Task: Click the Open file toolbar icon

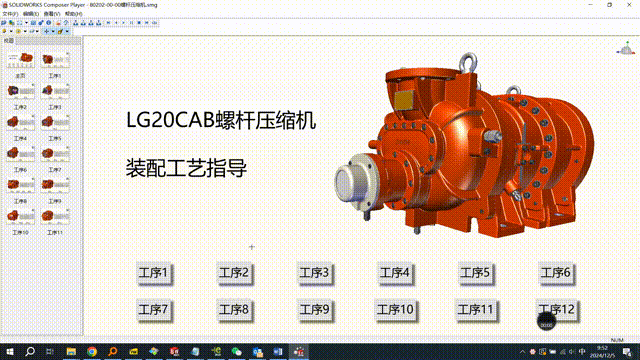Action: (3, 22)
